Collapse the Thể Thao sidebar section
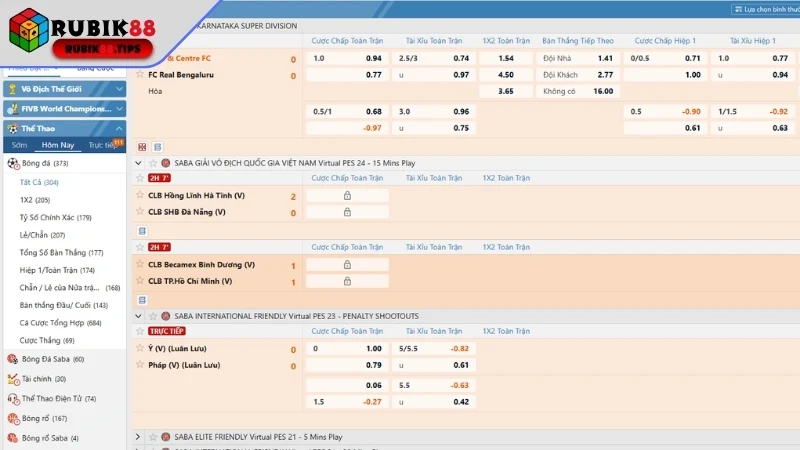 click(x=120, y=129)
